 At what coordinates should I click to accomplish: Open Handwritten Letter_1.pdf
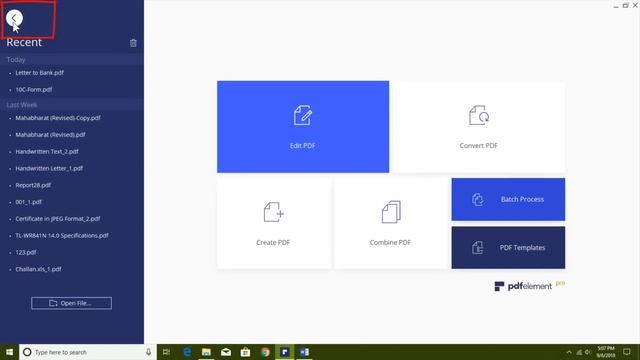pos(49,168)
